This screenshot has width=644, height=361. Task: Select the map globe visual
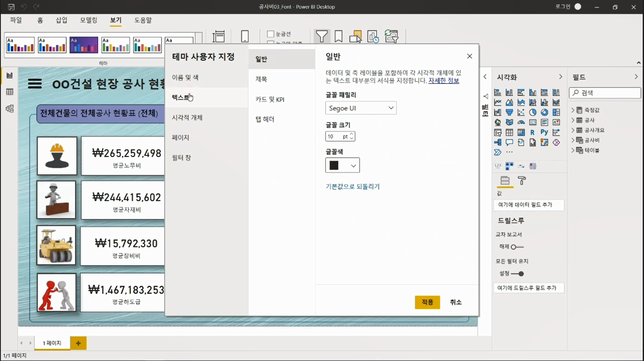pos(498,122)
